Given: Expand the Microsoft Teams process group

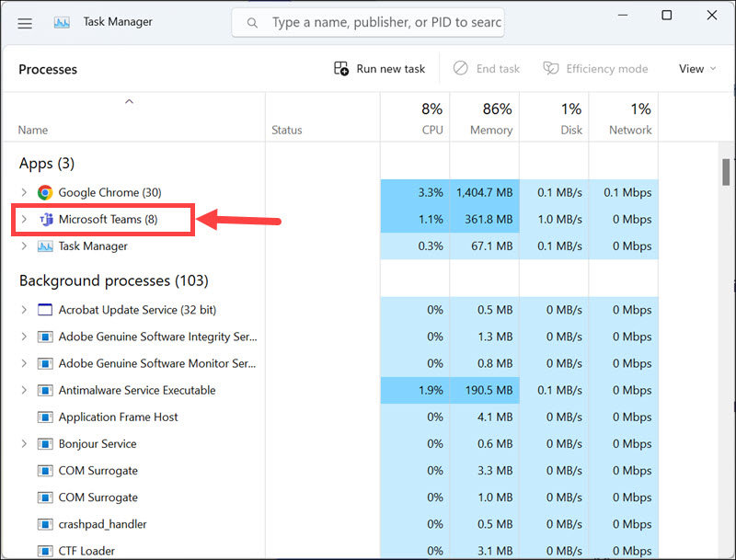Looking at the screenshot, I should (x=24, y=220).
